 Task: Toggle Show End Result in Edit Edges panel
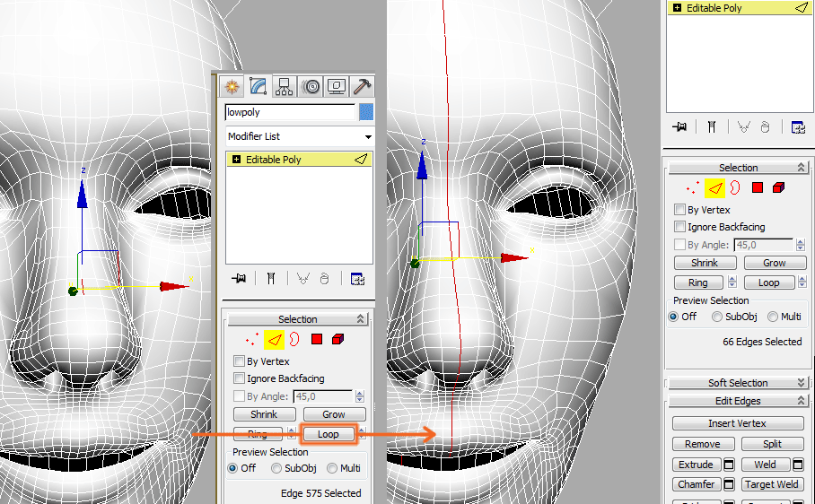coord(712,126)
